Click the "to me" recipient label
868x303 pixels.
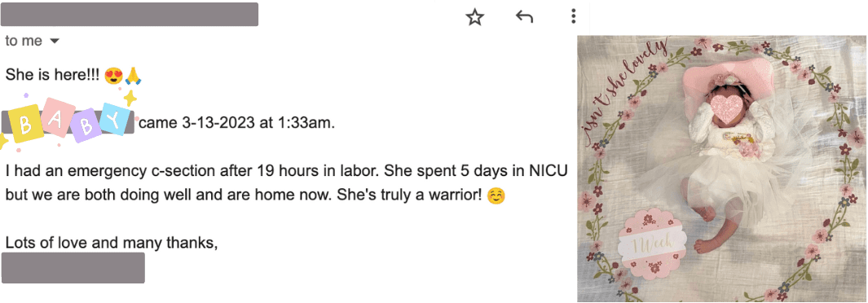click(x=24, y=42)
